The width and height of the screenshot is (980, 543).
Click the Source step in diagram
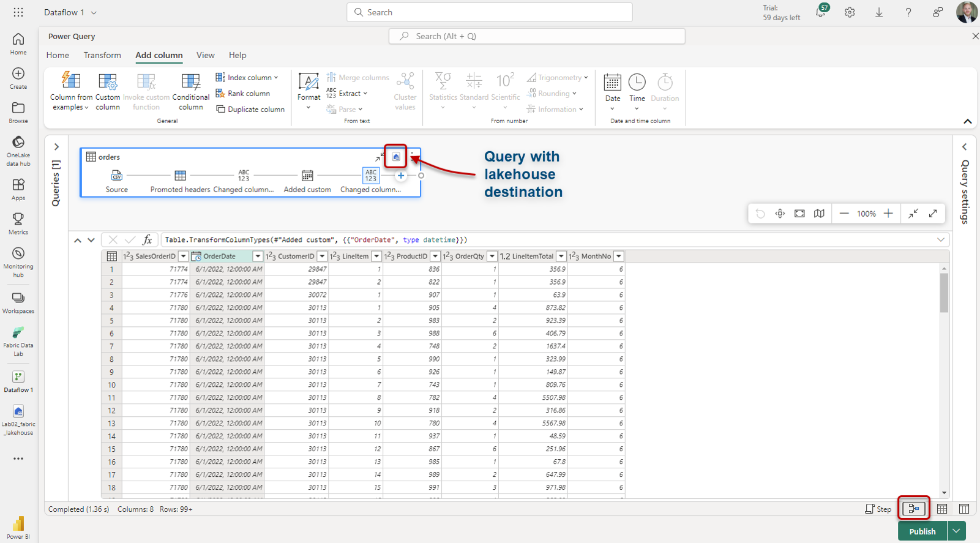116,182
